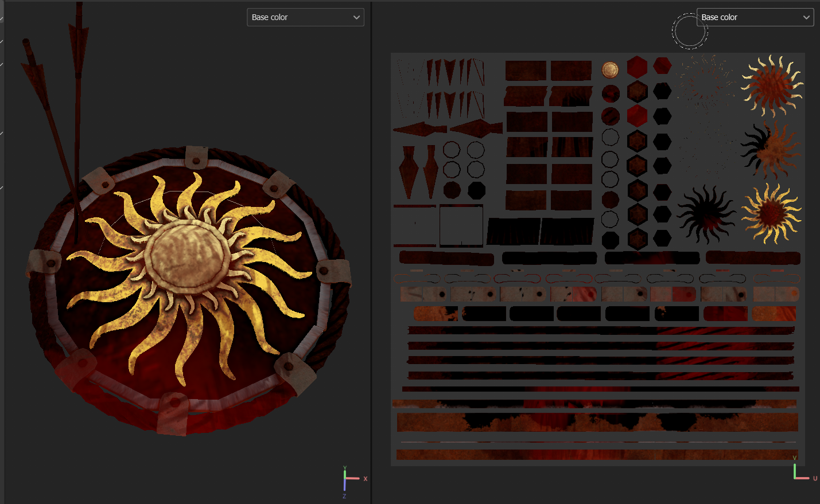Image resolution: width=820 pixels, height=504 pixels.
Task: Click the green Y axis of the 3D gizmo
Action: pos(345,468)
